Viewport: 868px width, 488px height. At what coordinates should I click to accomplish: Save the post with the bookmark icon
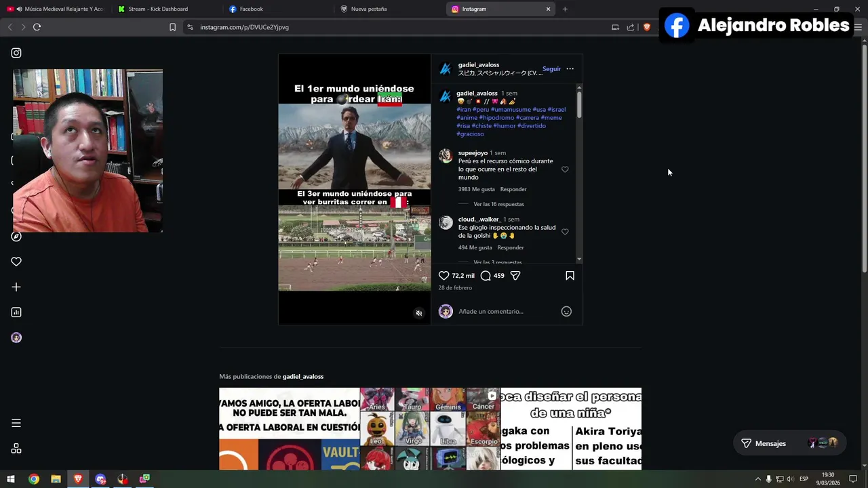[570, 276]
